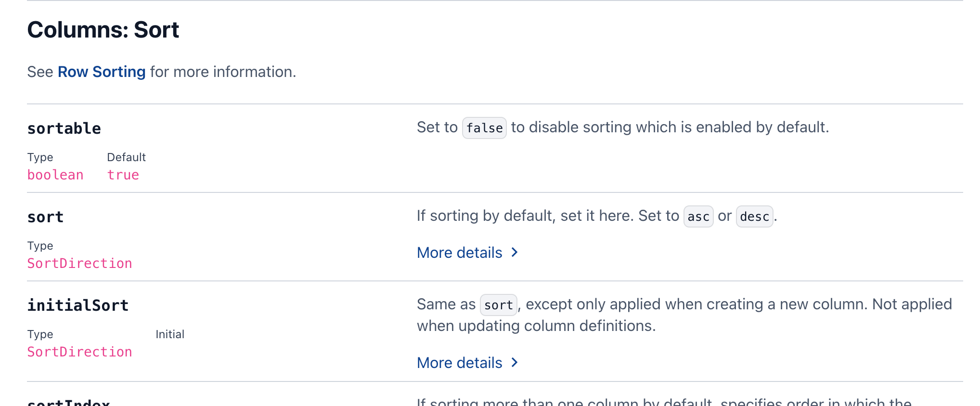Viewport: 980px width, 406px height.
Task: Click the false code badge
Action: pos(484,128)
